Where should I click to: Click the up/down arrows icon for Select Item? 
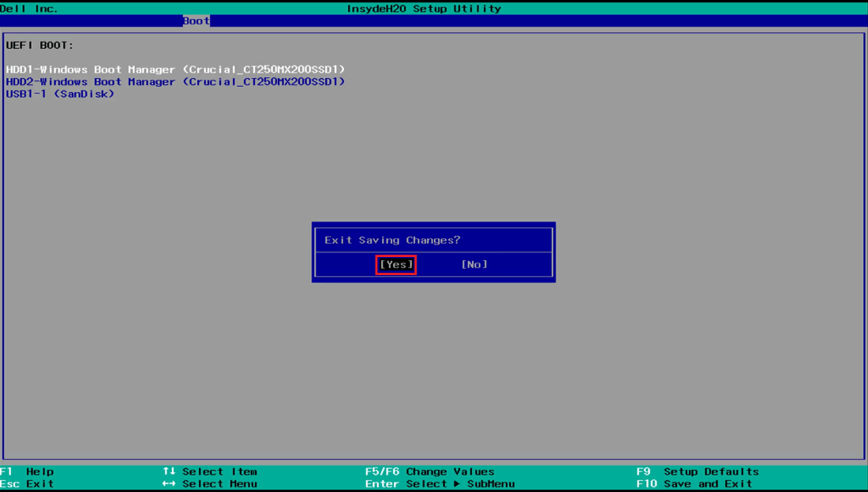169,471
